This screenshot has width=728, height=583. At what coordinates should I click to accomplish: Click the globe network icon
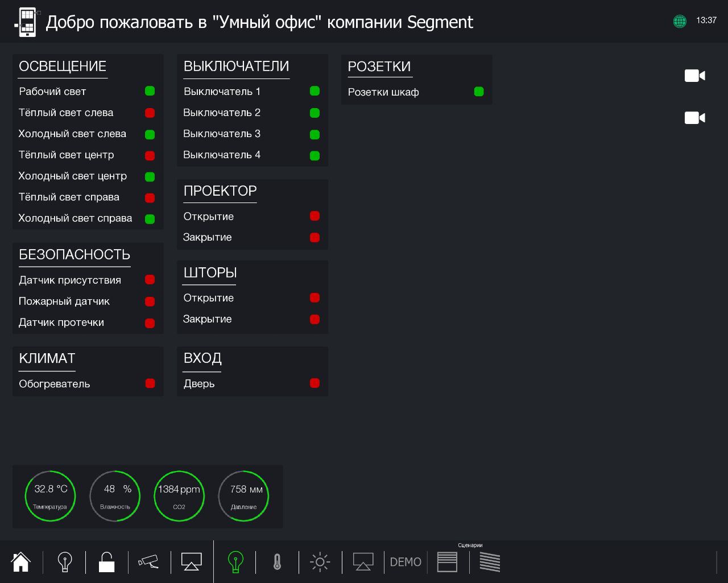point(680,21)
